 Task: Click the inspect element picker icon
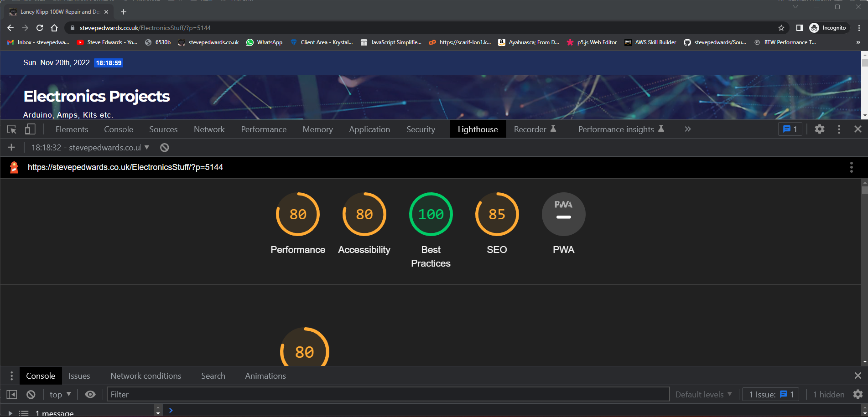pyautogui.click(x=12, y=129)
